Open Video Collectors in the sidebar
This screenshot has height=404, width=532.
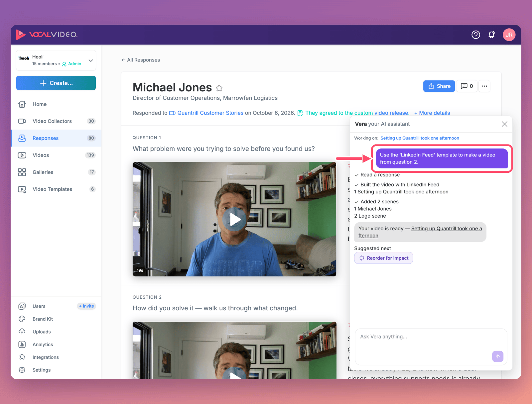(56, 121)
